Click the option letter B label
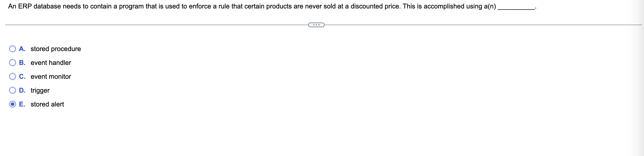This screenshot has height=156, width=644. tap(22, 62)
